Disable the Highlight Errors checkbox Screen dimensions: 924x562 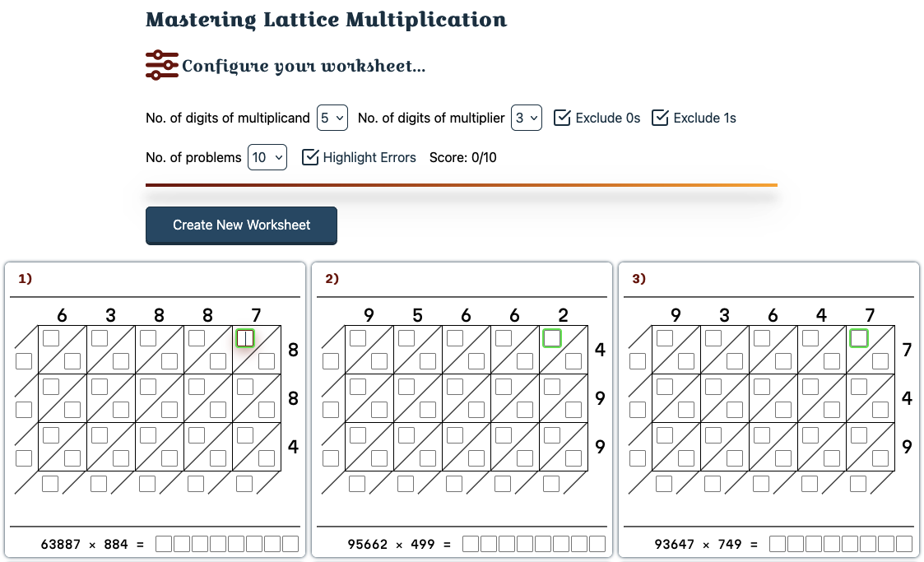tap(310, 157)
